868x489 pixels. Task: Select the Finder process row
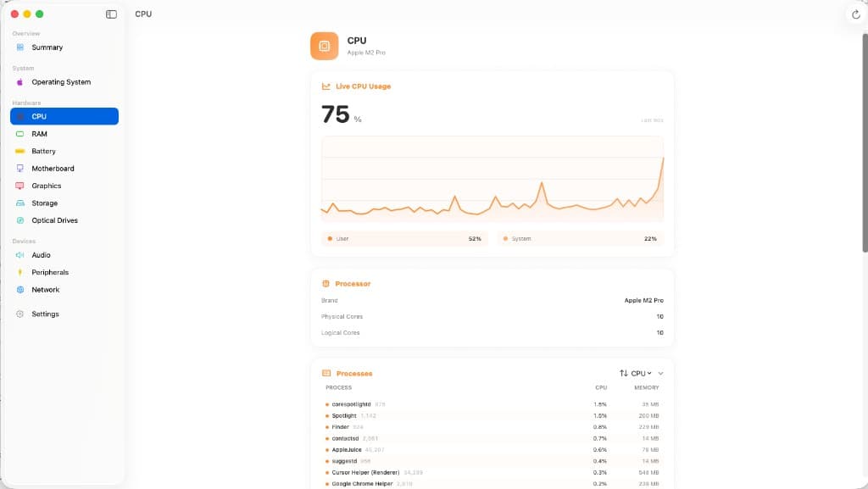click(x=492, y=427)
